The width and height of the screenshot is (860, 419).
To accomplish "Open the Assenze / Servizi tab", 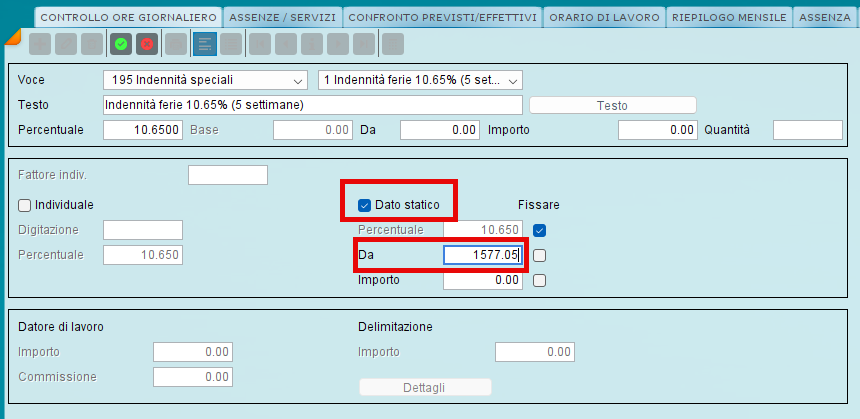I will point(282,17).
